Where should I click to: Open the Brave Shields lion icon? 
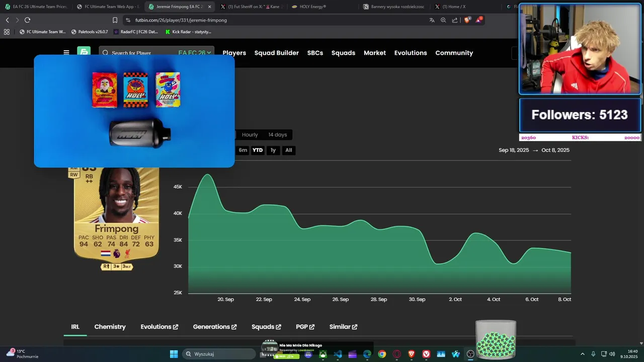pyautogui.click(x=467, y=20)
